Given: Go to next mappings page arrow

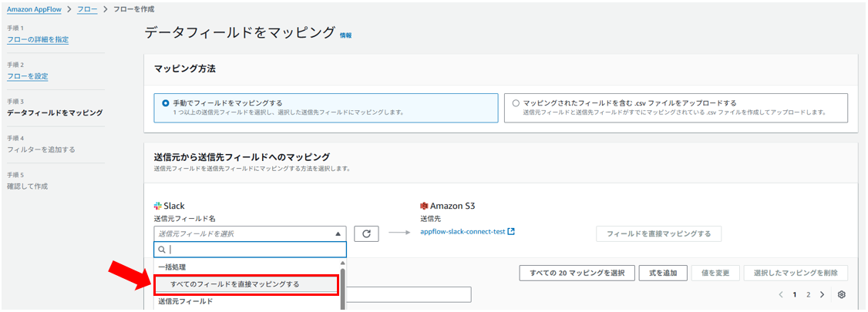Looking at the screenshot, I should point(822,294).
